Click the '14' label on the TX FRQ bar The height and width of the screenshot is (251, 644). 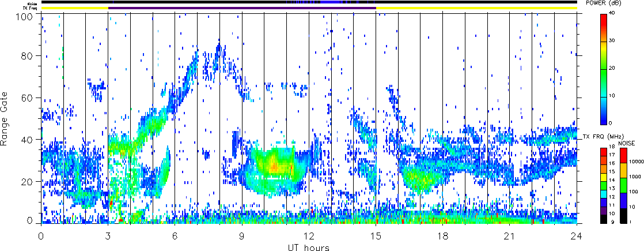[x=612, y=180]
